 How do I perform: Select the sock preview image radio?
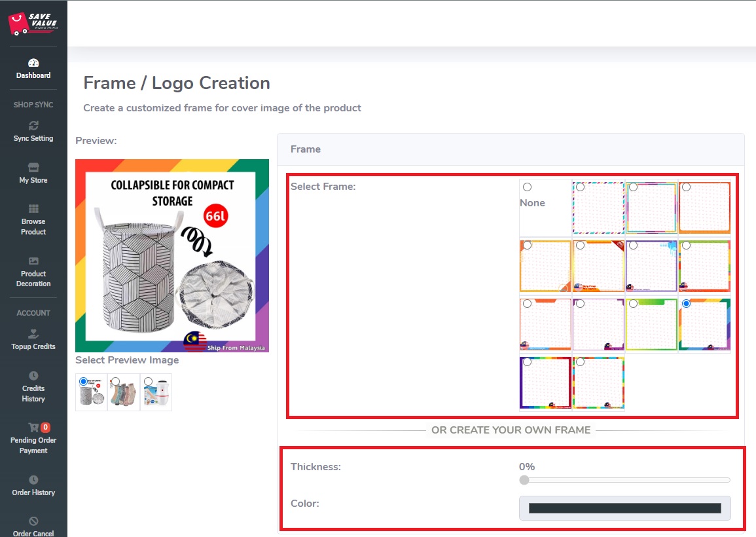(116, 381)
